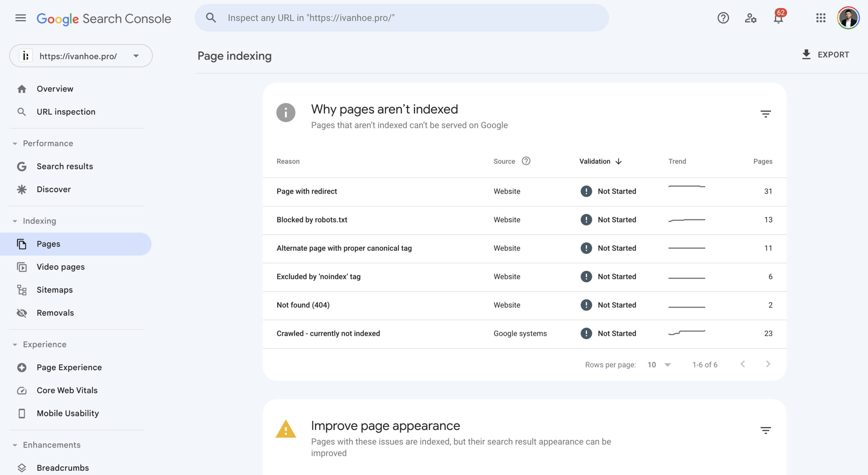Open users and settings management icon

(x=750, y=18)
